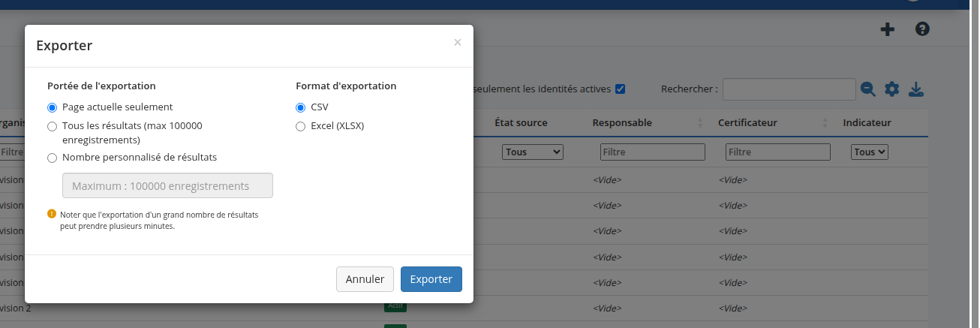Open the État source 'Tous' dropdown
Screen dimensions: 980x328
pos(532,152)
